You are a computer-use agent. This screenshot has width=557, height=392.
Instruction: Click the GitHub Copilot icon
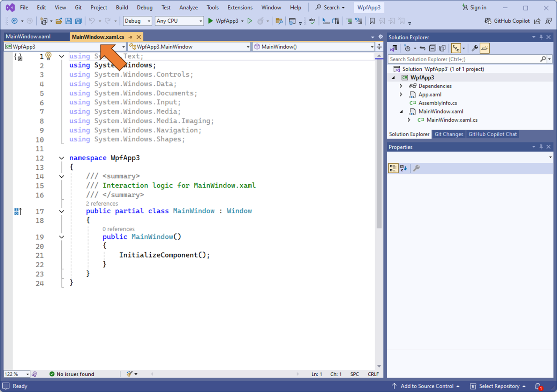pyautogui.click(x=488, y=21)
